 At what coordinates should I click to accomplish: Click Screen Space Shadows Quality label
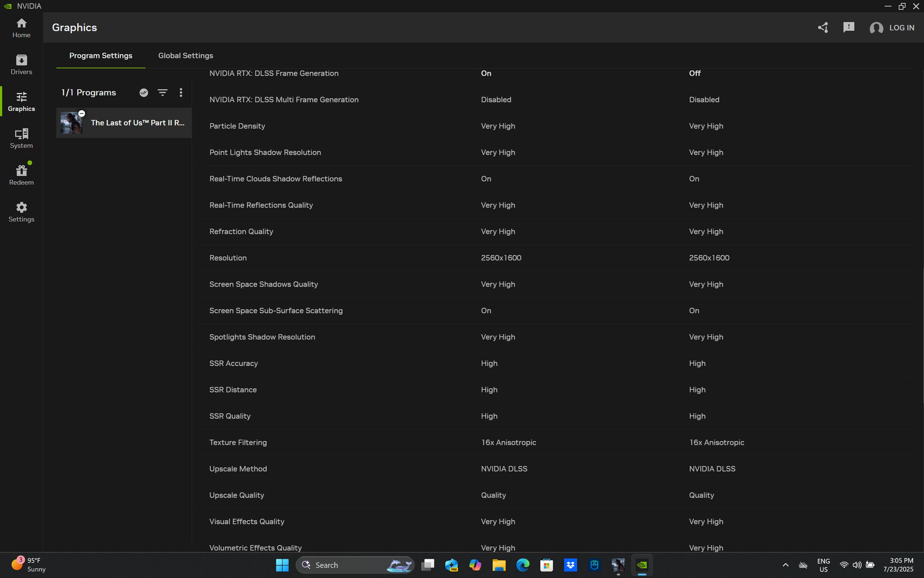264,285
